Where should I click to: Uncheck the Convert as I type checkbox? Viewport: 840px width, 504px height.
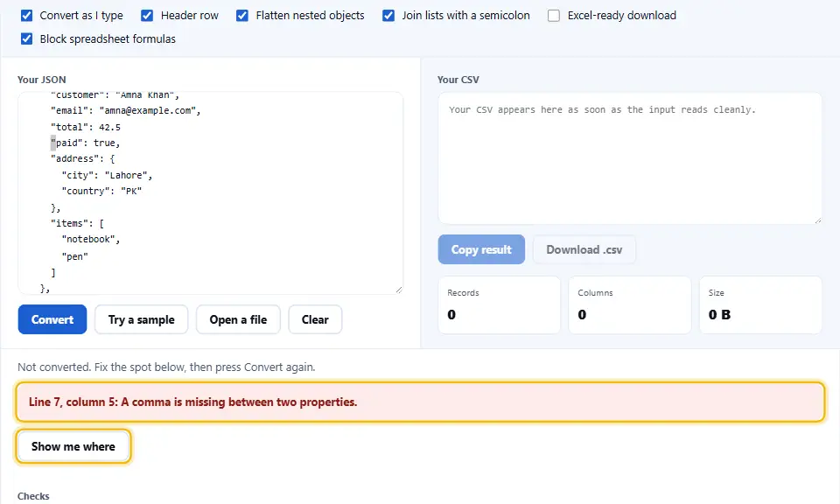(x=27, y=16)
